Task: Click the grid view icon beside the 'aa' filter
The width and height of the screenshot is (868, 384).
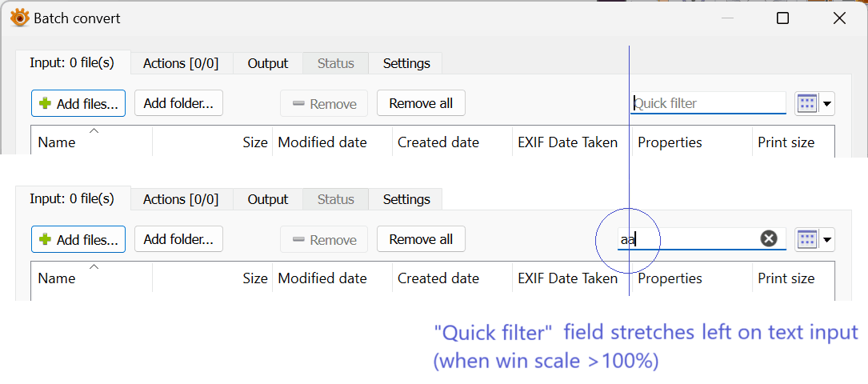Action: click(807, 239)
